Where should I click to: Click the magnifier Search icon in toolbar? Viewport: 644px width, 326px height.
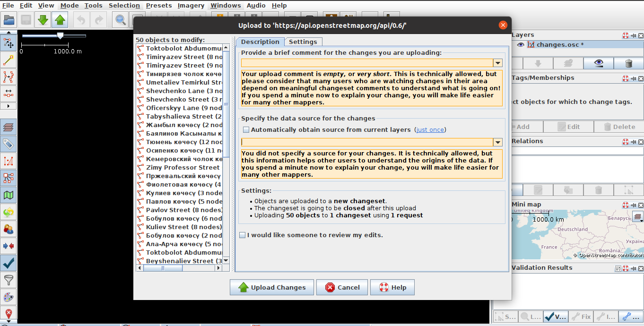click(x=121, y=20)
